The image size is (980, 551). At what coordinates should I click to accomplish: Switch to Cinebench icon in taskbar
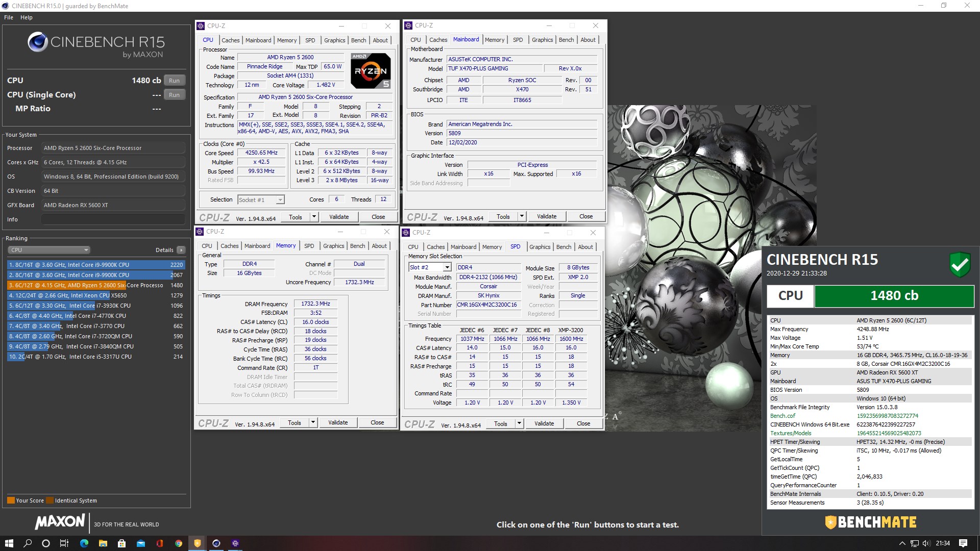(x=216, y=543)
